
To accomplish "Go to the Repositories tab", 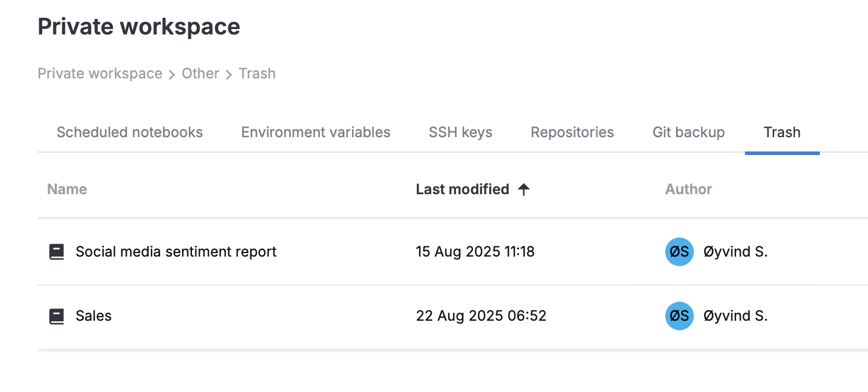I will (x=572, y=132).
